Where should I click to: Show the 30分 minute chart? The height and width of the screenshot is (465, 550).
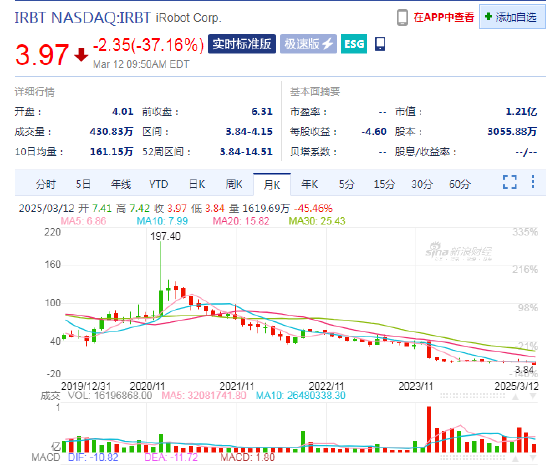coord(422,184)
